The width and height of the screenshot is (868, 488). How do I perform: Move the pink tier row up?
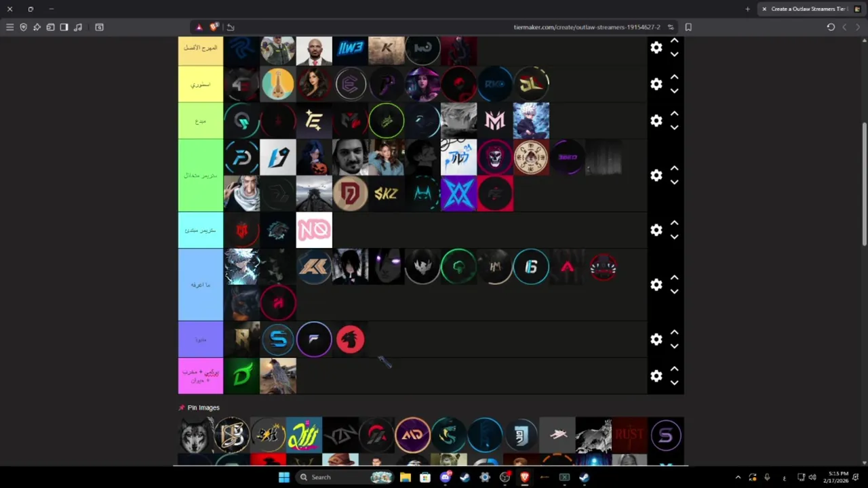click(674, 369)
